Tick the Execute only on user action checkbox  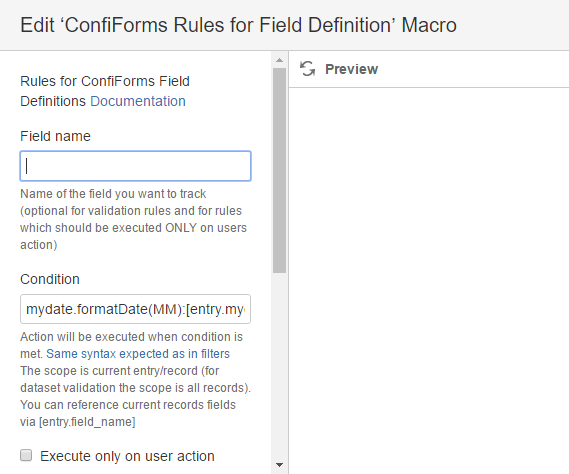(26, 455)
